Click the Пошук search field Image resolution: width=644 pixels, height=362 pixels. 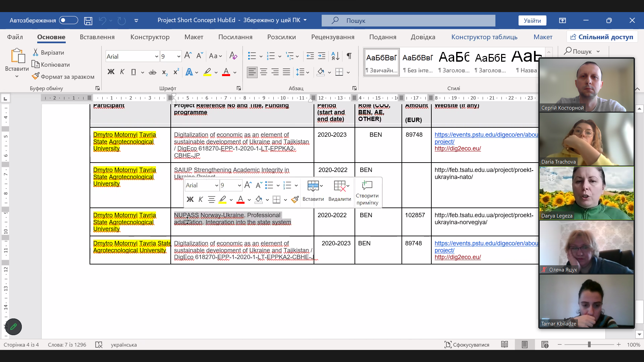[x=408, y=20]
